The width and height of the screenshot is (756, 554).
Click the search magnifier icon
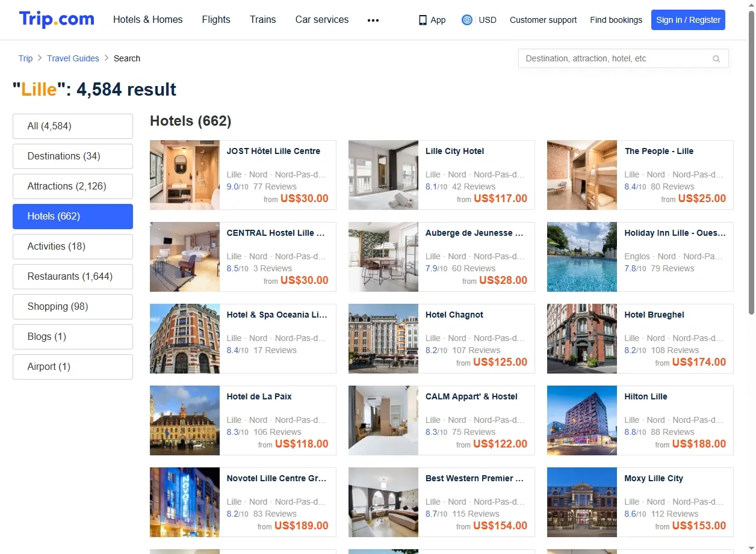click(x=716, y=58)
